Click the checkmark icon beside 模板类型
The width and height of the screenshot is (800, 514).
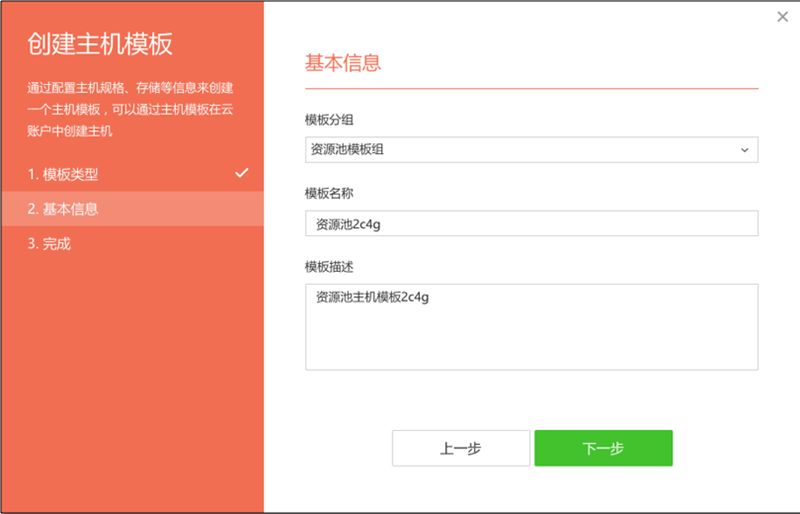(x=241, y=173)
